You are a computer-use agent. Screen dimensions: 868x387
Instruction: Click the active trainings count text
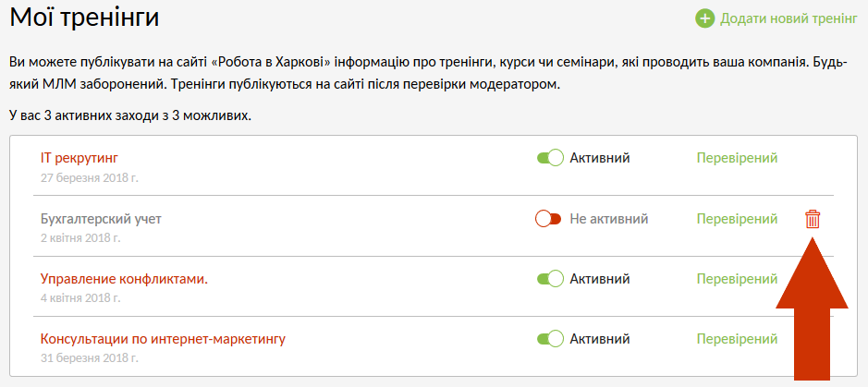[x=129, y=116]
